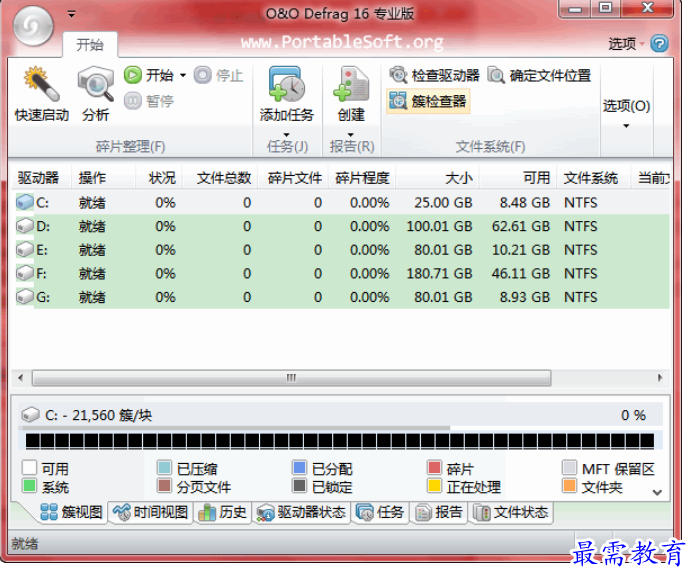Viewport: 694px width, 585px height.
Task: Click the blue help question mark icon
Action: click(659, 43)
